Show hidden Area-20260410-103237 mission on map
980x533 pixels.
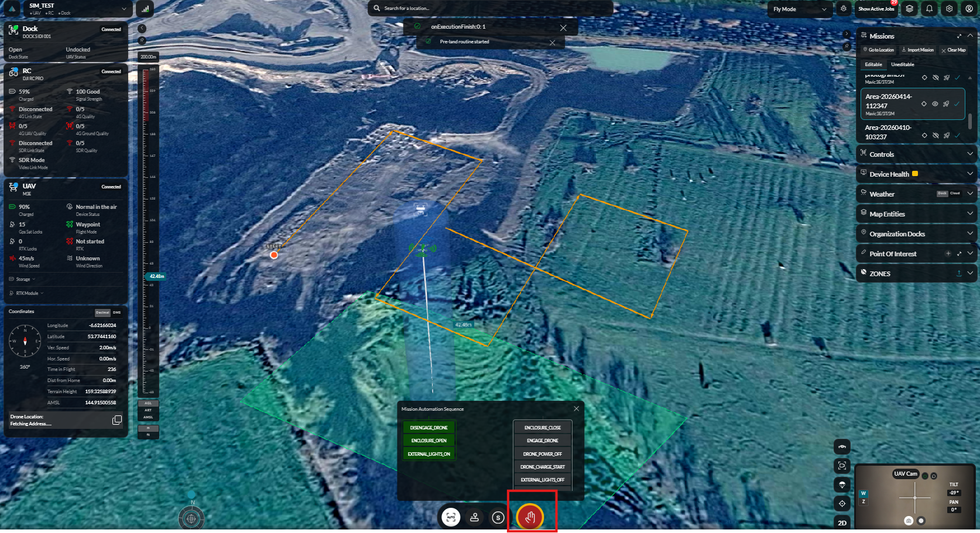936,136
